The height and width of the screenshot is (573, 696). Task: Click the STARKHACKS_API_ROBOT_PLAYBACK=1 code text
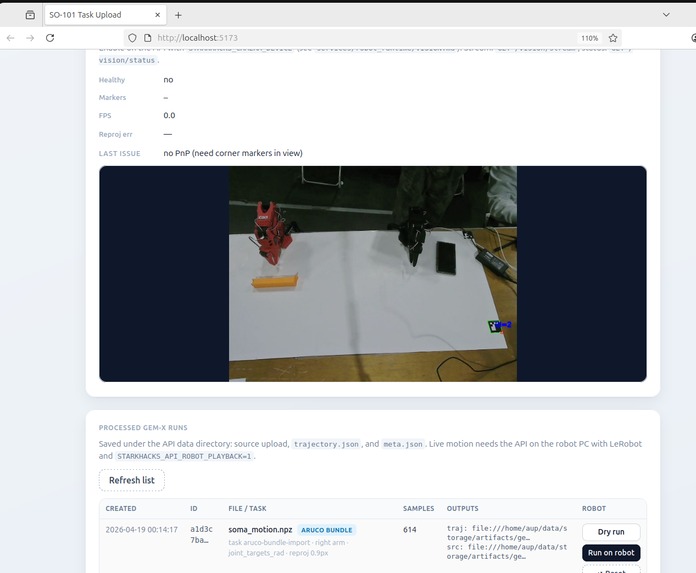184,456
